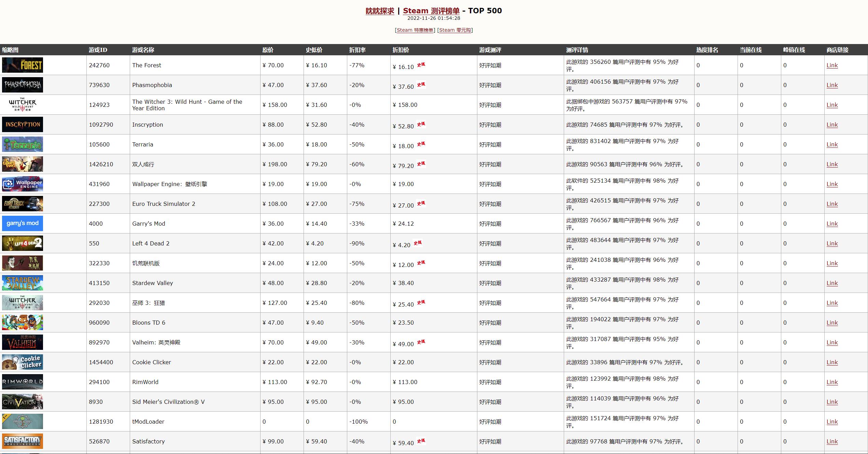The image size is (868, 454).
Task: Click the 游戏名称 column header
Action: click(143, 50)
